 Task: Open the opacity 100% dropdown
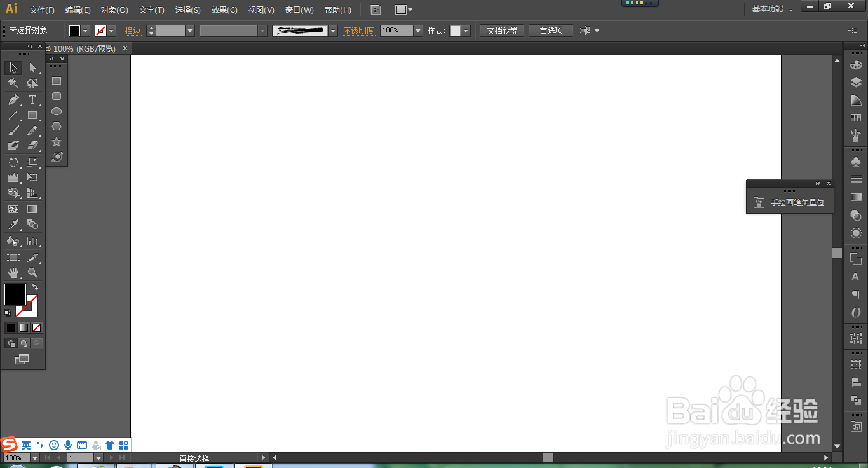tap(418, 31)
